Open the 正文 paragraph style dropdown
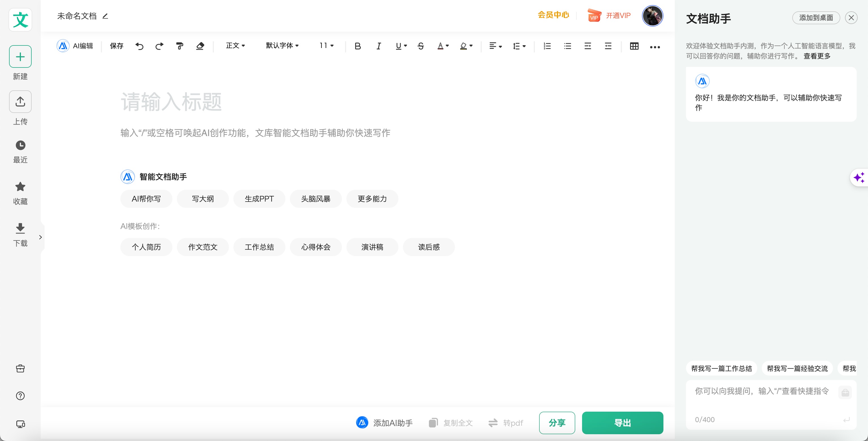 [235, 45]
